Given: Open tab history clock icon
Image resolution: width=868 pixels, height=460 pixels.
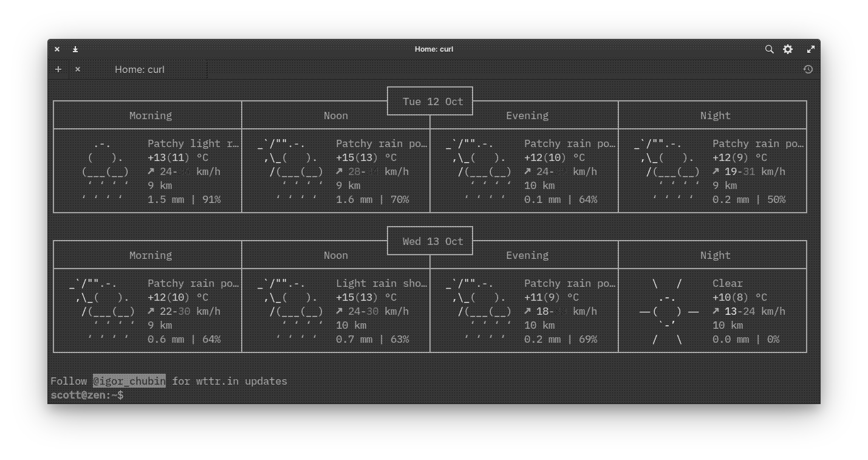Looking at the screenshot, I should tap(808, 69).
